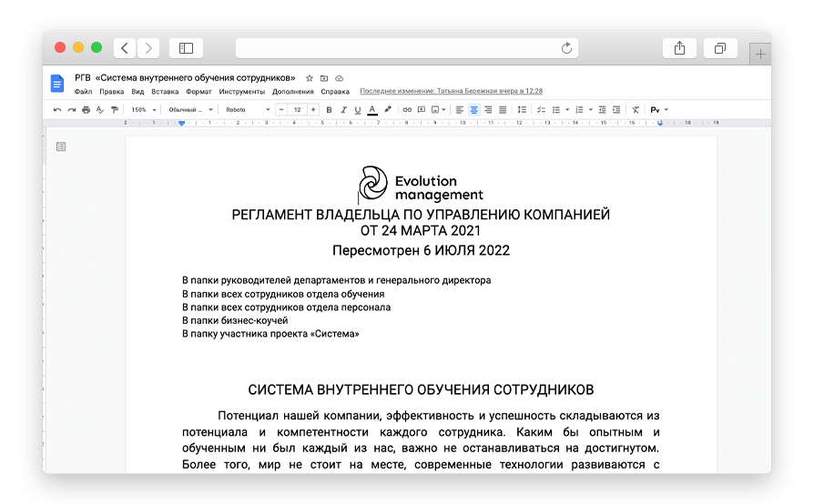This screenshot has height=504, width=814.
Task: Click the Evolution management logo in document
Action: [421, 184]
